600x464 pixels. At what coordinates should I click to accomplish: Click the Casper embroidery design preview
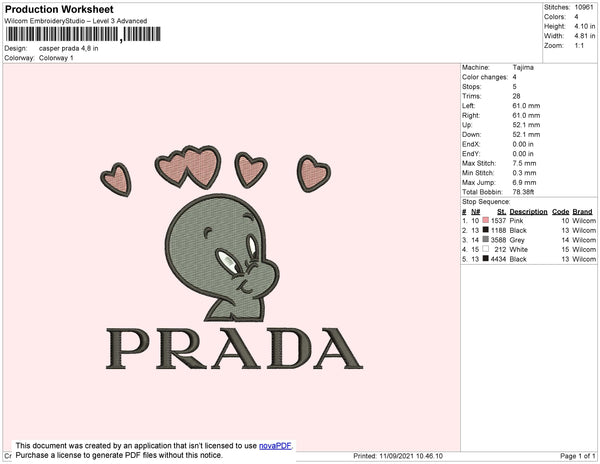pos(232,258)
